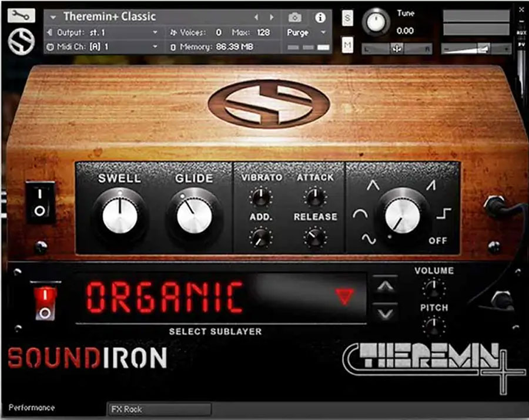Toggle the black power switch on the theremin
529x420 pixels.
tap(40, 202)
